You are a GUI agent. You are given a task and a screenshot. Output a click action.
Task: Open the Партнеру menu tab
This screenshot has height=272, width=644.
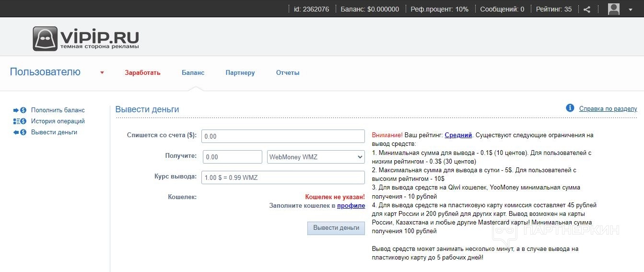pyautogui.click(x=240, y=73)
